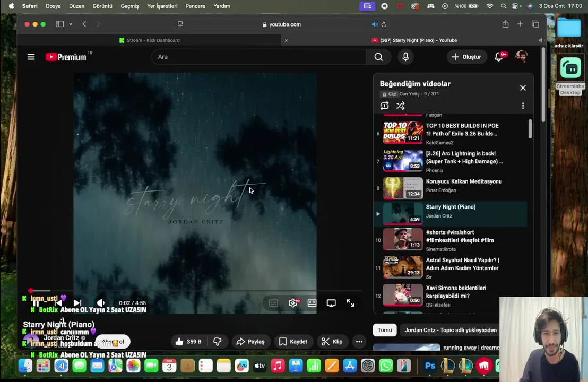
Task: Select the Tümü filter chip
Action: [x=385, y=330]
